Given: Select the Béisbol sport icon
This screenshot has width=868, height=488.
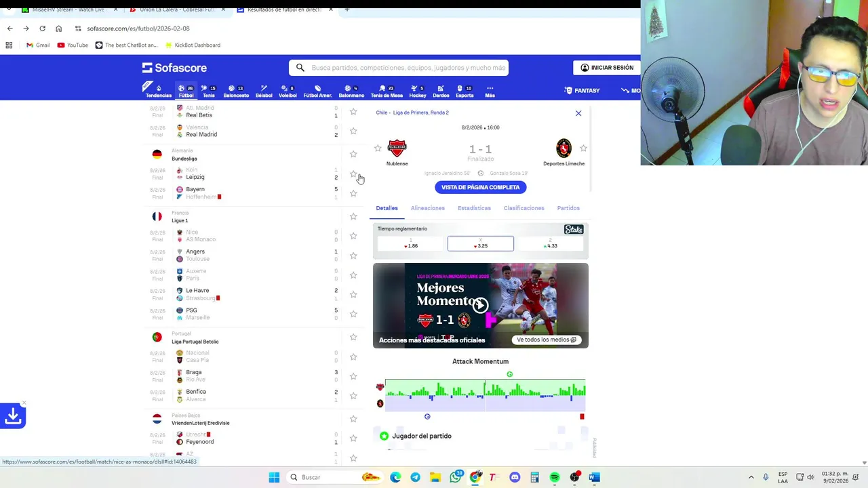Looking at the screenshot, I should 264,91.
